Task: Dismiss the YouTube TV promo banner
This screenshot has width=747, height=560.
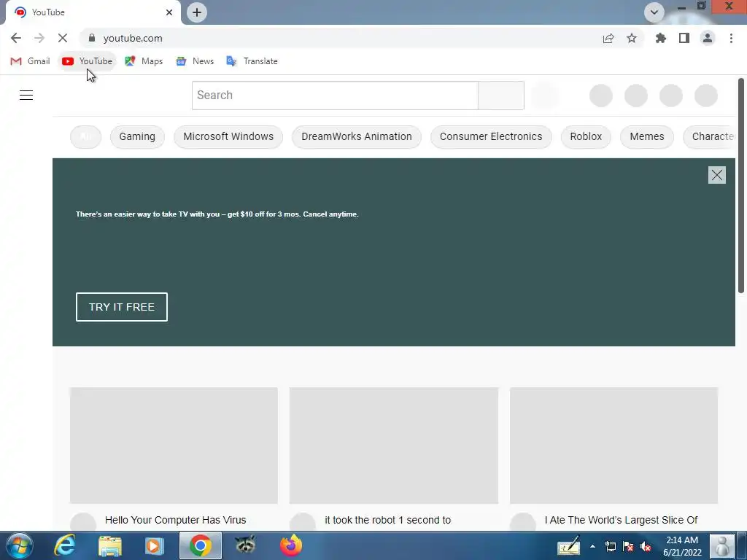Action: [x=716, y=175]
